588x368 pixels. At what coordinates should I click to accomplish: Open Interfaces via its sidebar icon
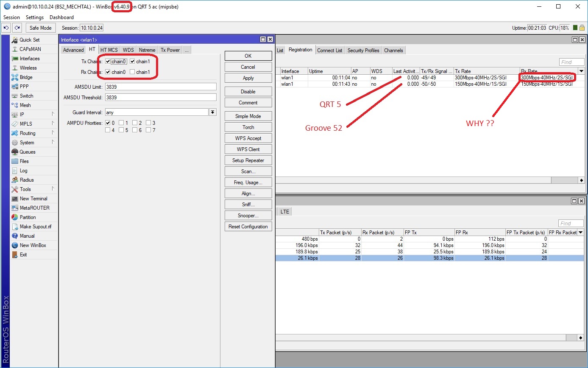(15, 59)
